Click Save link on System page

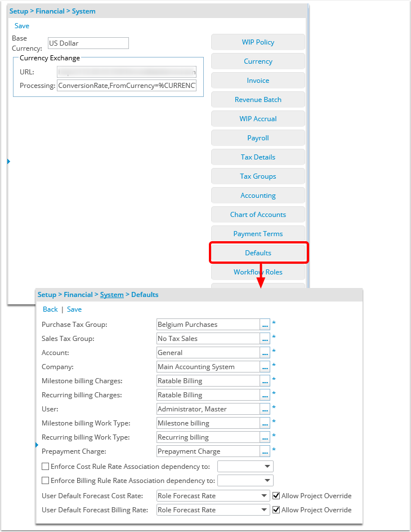pyautogui.click(x=22, y=26)
